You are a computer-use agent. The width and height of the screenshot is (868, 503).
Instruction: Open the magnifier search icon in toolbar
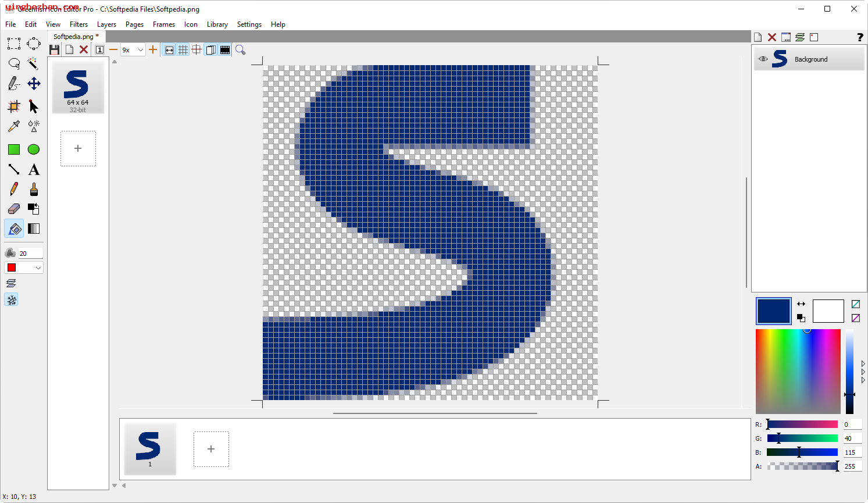(240, 50)
